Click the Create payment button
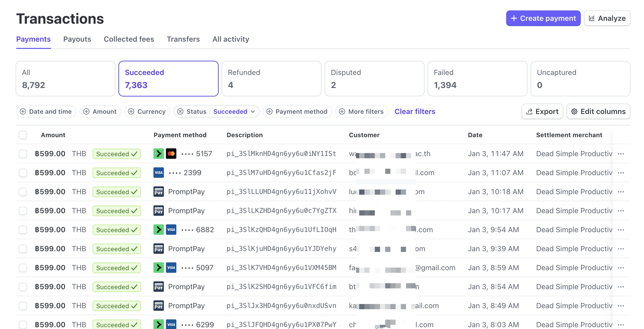 coord(543,18)
